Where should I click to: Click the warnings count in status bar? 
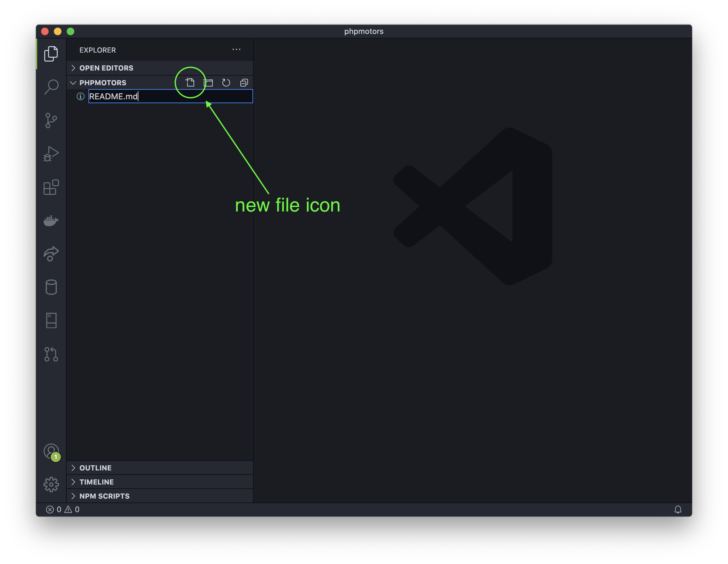click(x=72, y=509)
